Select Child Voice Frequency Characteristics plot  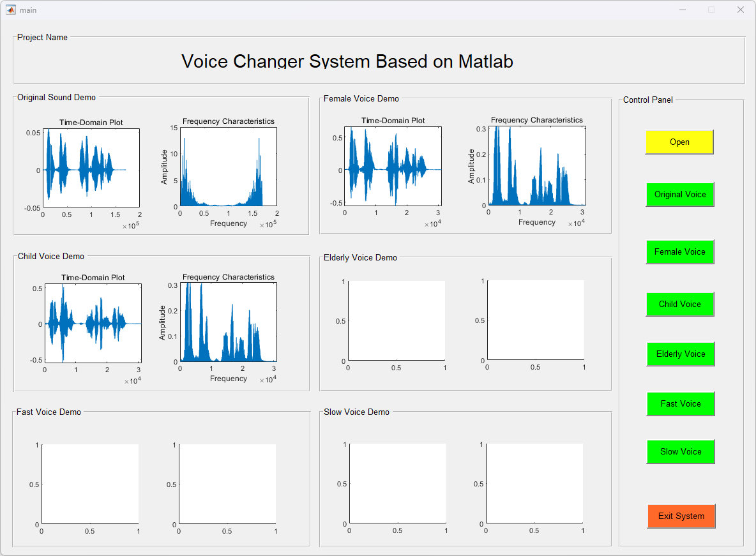click(x=228, y=322)
